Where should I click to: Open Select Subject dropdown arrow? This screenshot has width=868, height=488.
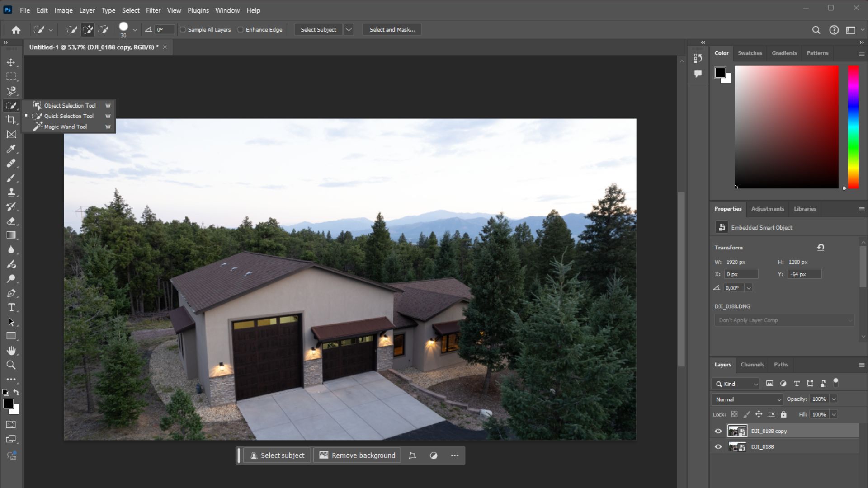(x=349, y=30)
